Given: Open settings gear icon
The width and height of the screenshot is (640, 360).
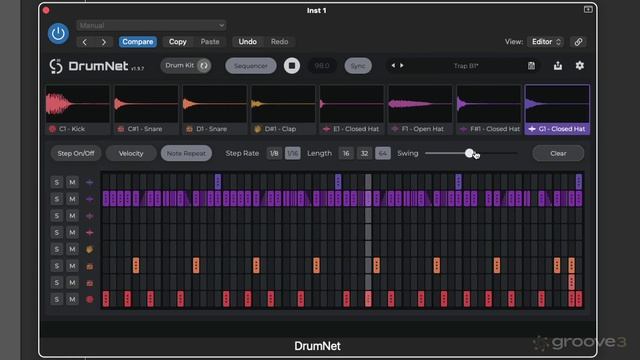Looking at the screenshot, I should click(580, 65).
